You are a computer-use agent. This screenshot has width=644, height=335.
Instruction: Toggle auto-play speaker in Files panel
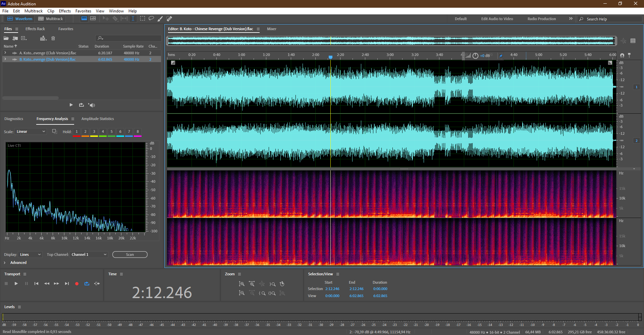click(x=92, y=105)
